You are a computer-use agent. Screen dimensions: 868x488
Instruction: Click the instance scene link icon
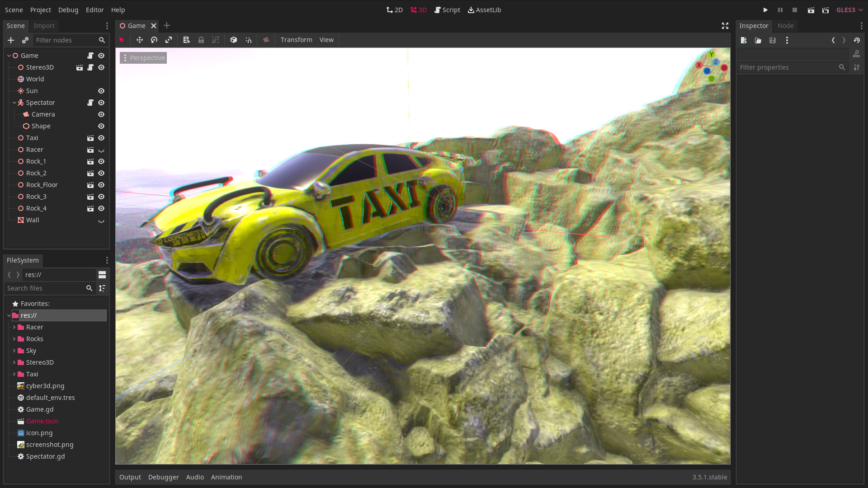point(25,40)
